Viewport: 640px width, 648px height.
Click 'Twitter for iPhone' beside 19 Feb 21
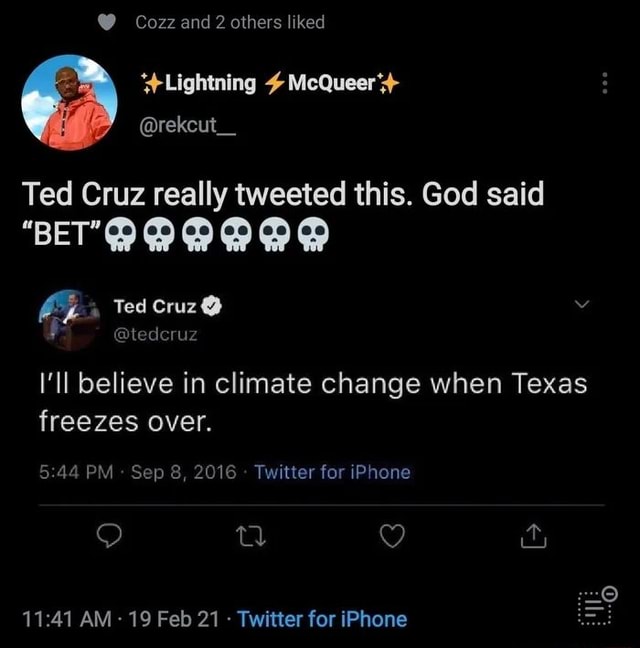pos(322,619)
